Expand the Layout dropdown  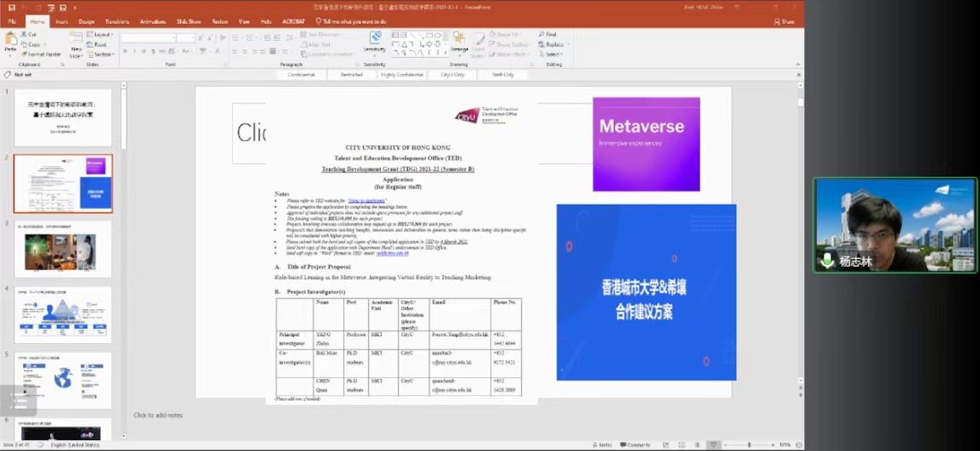pyautogui.click(x=101, y=35)
